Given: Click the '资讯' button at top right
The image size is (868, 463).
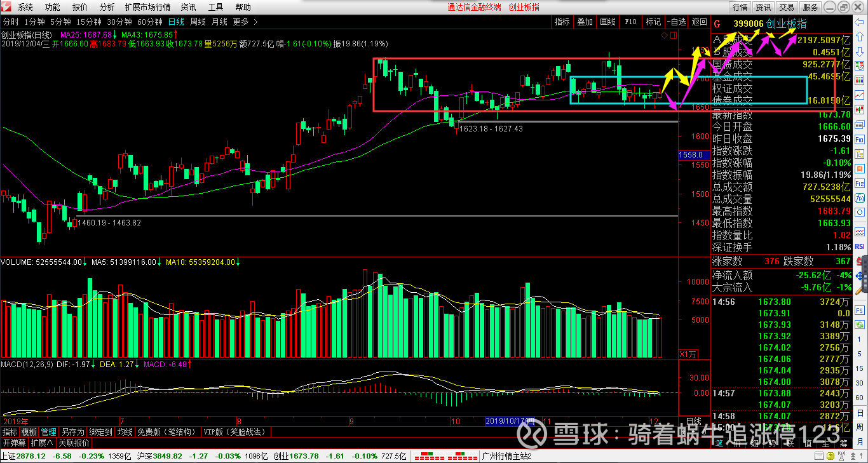Looking at the screenshot, I should click(x=763, y=7).
